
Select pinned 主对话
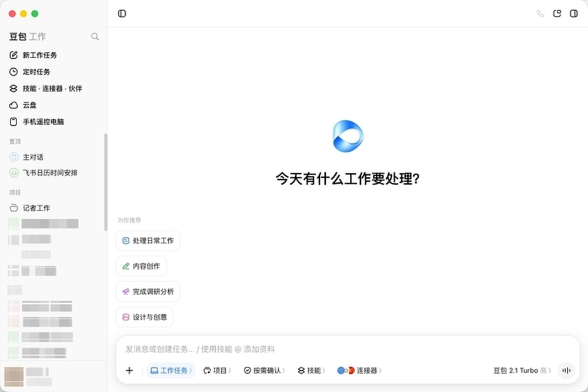[x=52, y=157]
